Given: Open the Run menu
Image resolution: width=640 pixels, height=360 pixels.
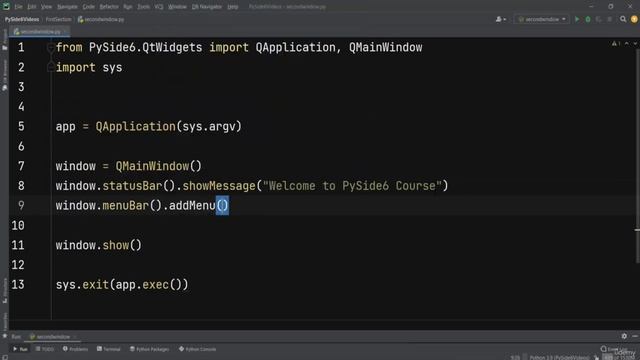Looking at the screenshot, I should pyautogui.click(x=128, y=7).
